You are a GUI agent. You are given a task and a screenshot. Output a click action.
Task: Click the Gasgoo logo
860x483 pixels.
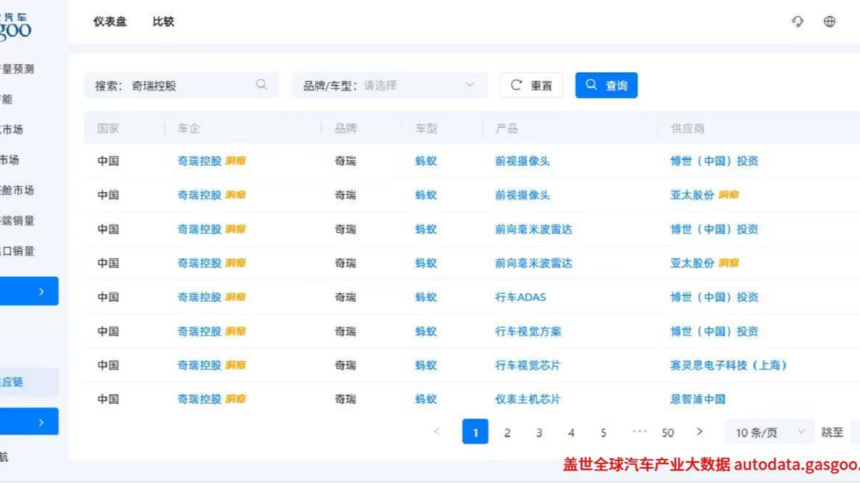15,27
